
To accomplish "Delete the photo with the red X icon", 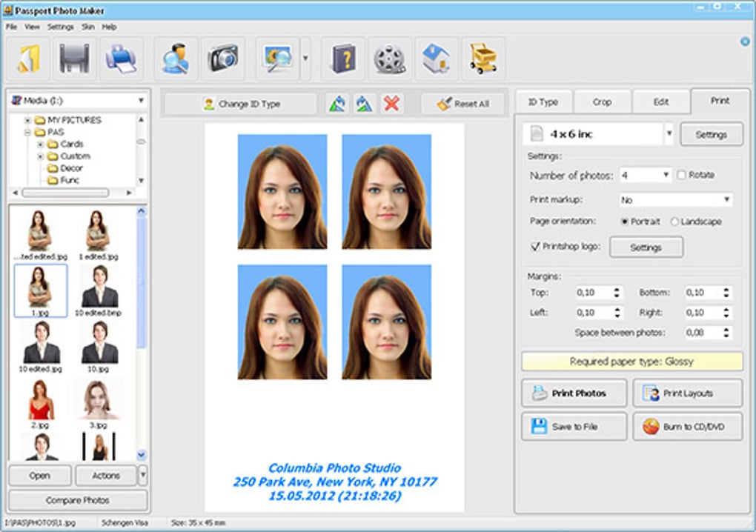I will click(x=391, y=103).
